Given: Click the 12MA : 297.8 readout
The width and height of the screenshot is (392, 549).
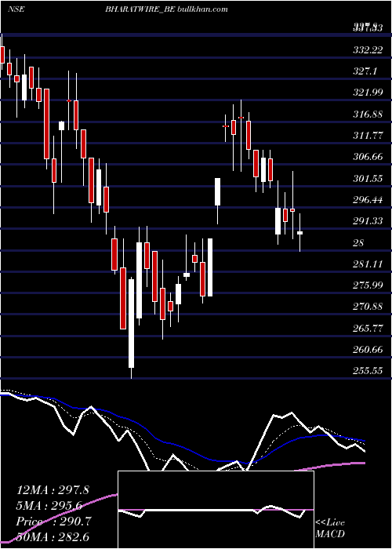Looking at the screenshot, I should tap(52, 490).
